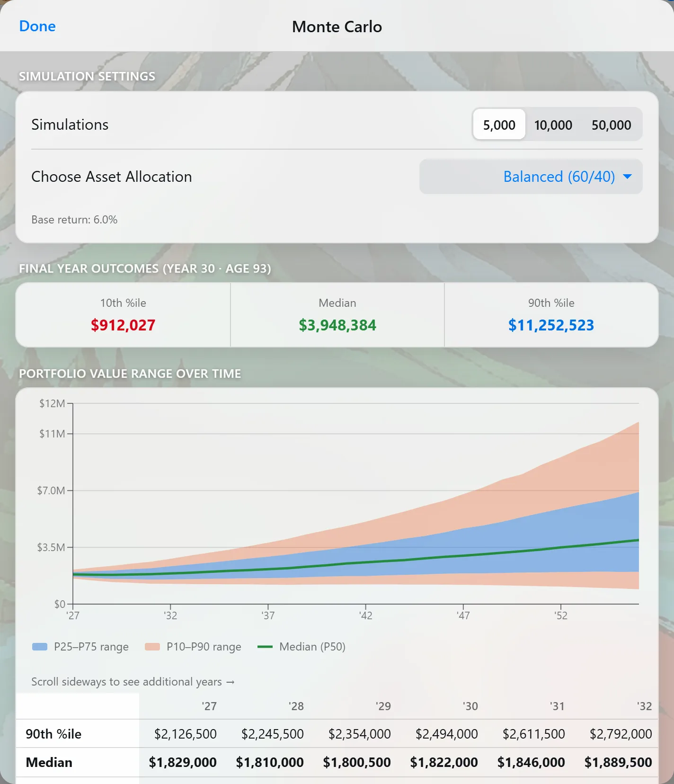Click the Monte Carlo title

click(337, 27)
